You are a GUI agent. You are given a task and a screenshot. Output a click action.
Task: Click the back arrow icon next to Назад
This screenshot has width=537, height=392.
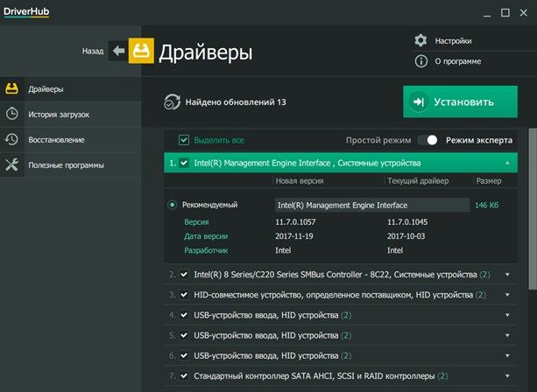point(118,51)
